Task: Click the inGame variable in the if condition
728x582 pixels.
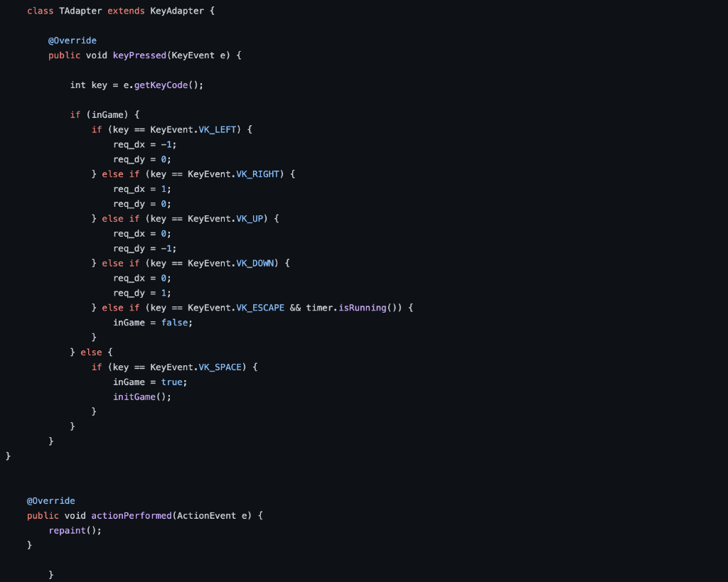Action: click(x=108, y=114)
